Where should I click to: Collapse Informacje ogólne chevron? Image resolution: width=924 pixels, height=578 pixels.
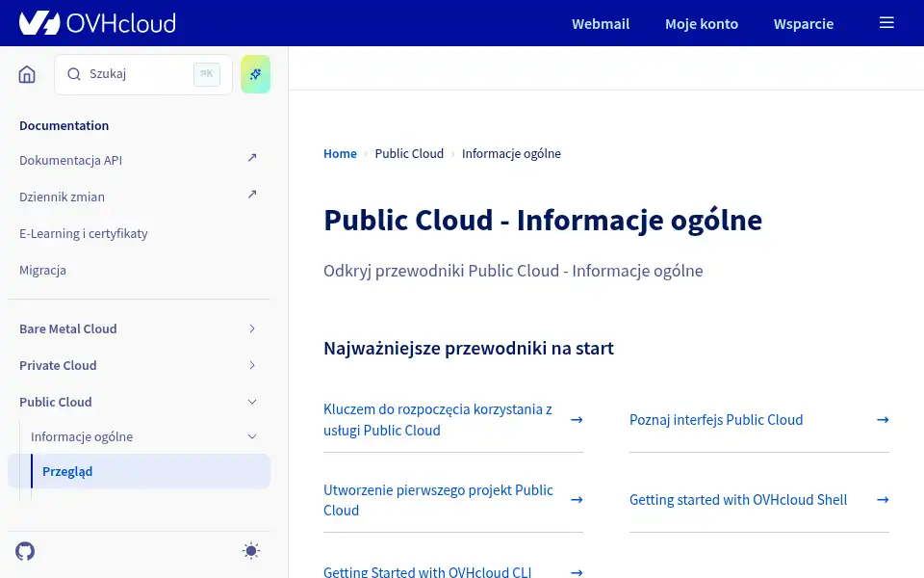pyautogui.click(x=251, y=436)
